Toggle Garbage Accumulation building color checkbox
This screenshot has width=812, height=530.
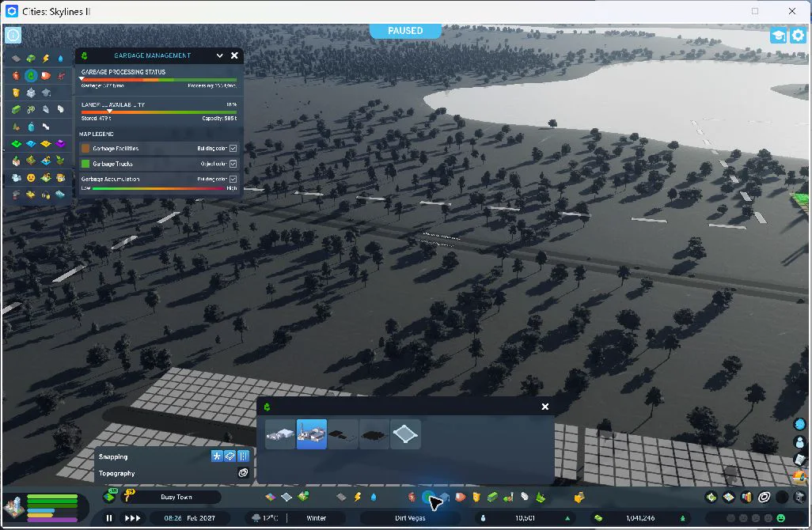coord(233,179)
